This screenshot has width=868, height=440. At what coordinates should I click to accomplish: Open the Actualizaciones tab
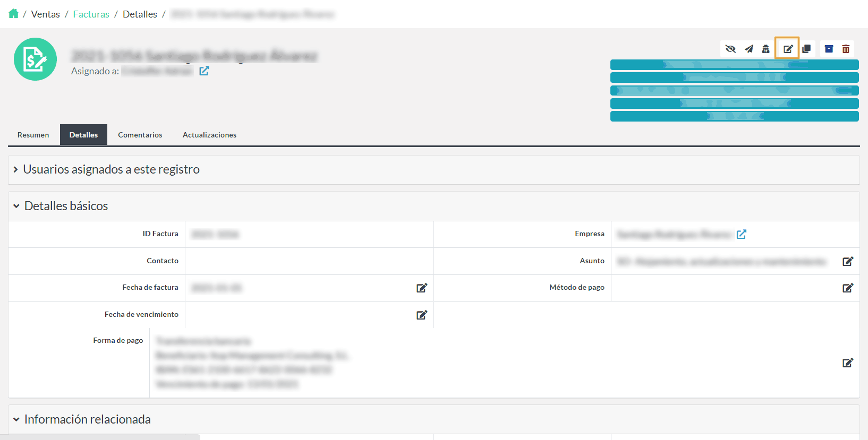209,135
